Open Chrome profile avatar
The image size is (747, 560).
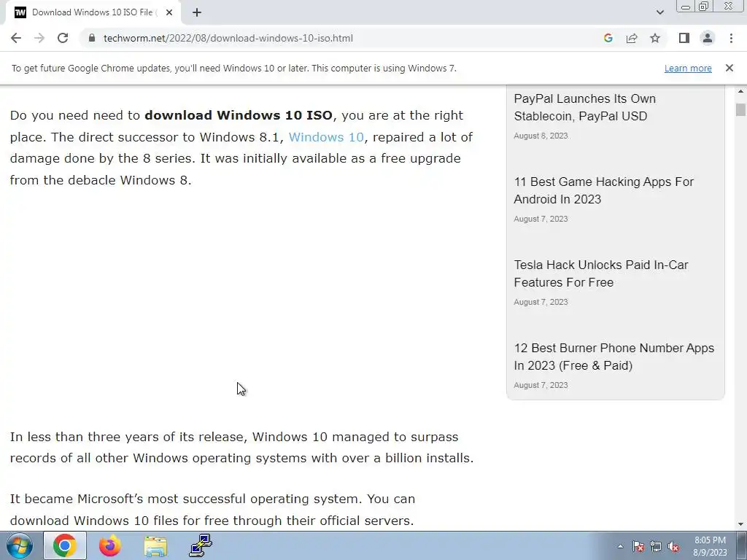point(708,38)
